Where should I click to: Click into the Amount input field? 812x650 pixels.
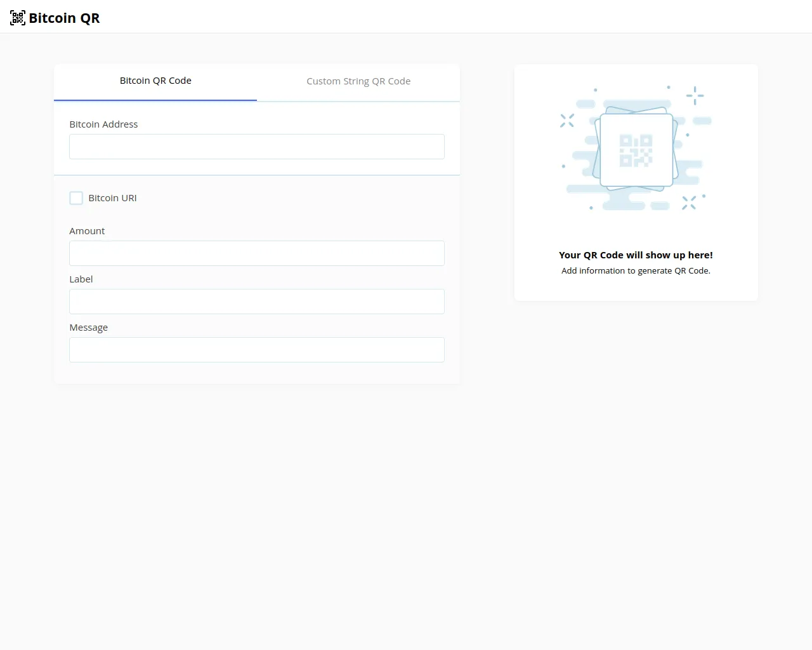pos(257,253)
